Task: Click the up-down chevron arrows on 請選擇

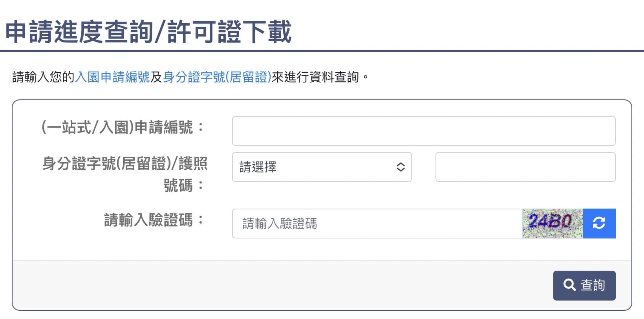Action: click(x=401, y=167)
